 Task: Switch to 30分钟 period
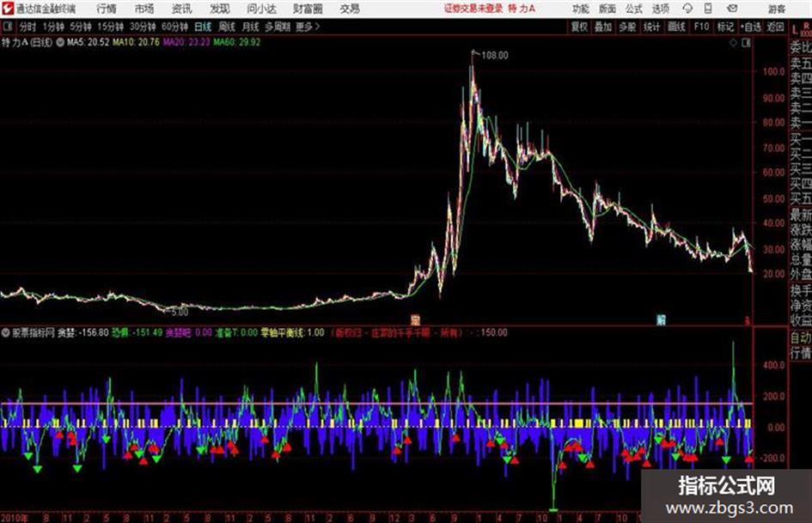143,27
